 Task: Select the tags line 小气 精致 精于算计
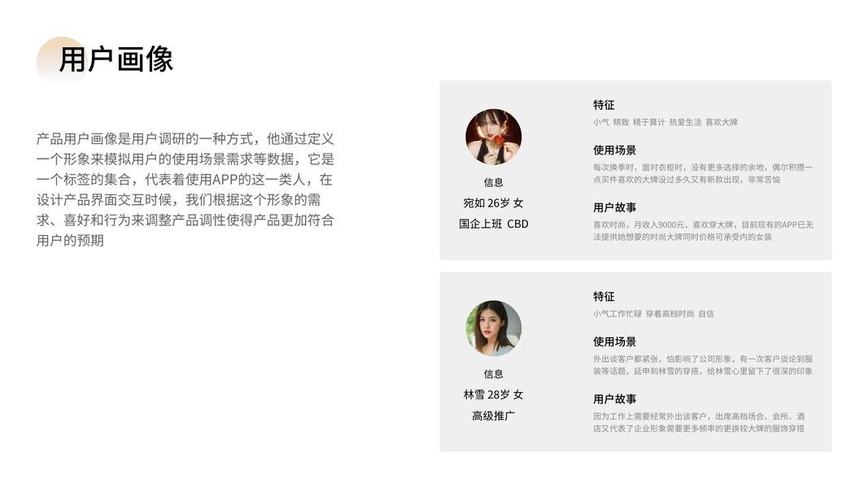coord(665,122)
